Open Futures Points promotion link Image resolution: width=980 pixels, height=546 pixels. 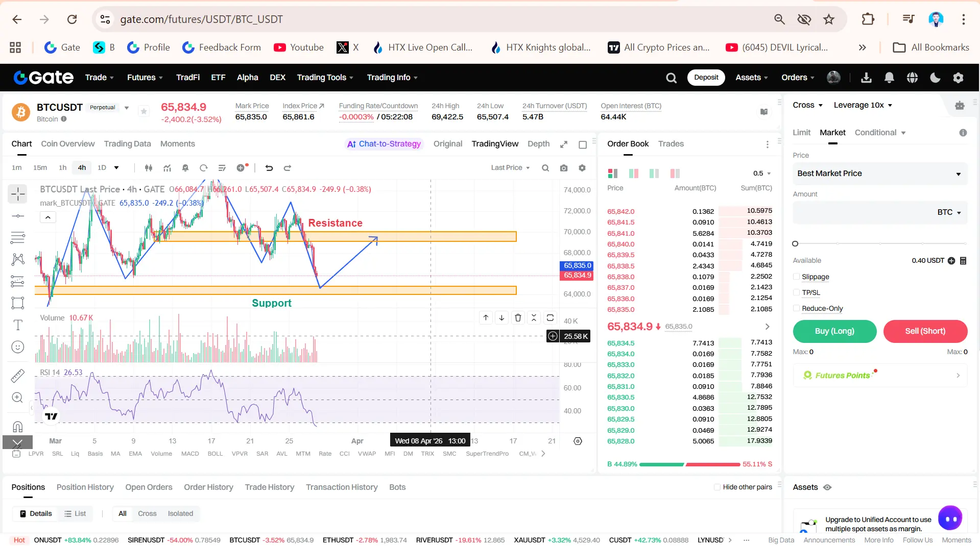(880, 376)
